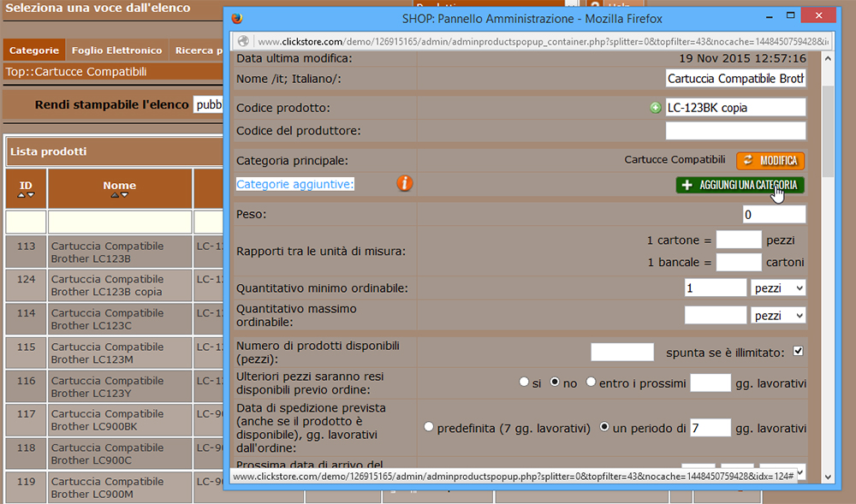Click the '1 bancale =' cartoni field
This screenshot has height=504, width=856.
[739, 262]
